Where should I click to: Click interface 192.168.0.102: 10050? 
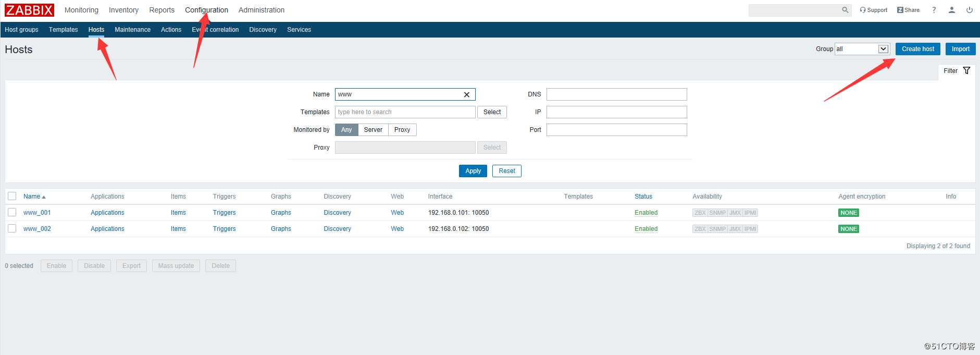coord(458,229)
